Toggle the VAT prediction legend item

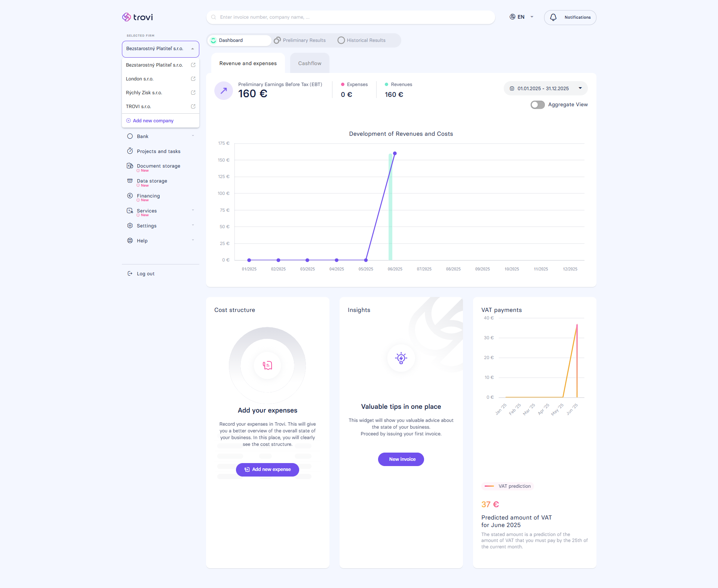click(x=507, y=486)
